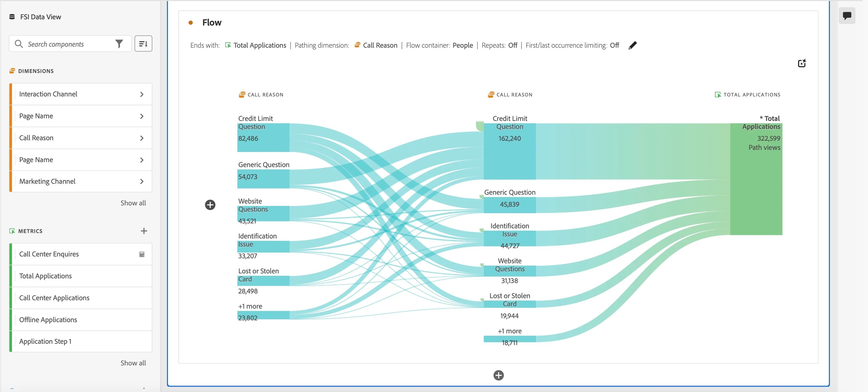868x392 pixels.
Task: Select the Application Step 1 metric
Action: tap(81, 341)
